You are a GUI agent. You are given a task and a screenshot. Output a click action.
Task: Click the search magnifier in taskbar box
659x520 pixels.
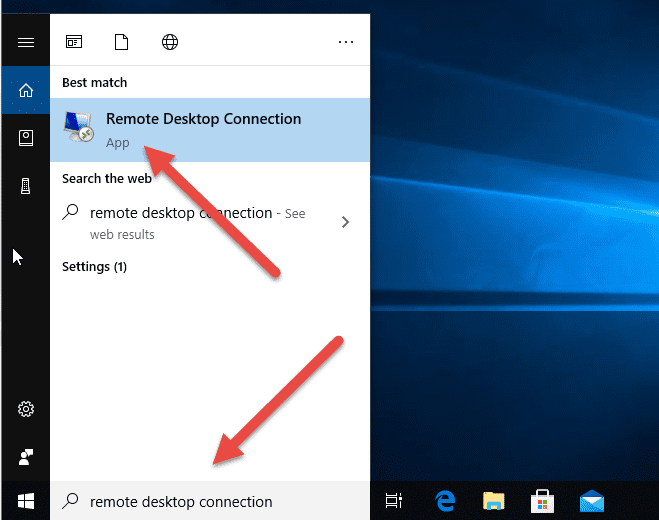pyautogui.click(x=70, y=501)
